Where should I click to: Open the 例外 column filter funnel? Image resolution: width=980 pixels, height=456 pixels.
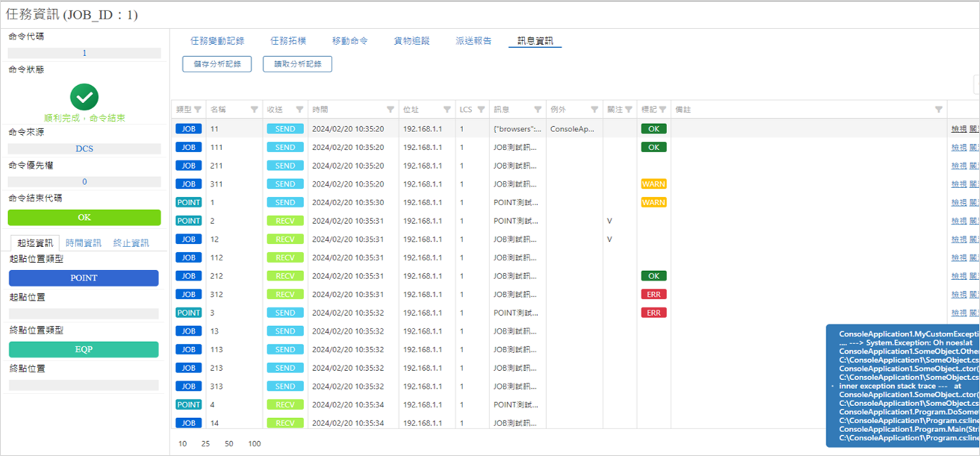coord(595,110)
